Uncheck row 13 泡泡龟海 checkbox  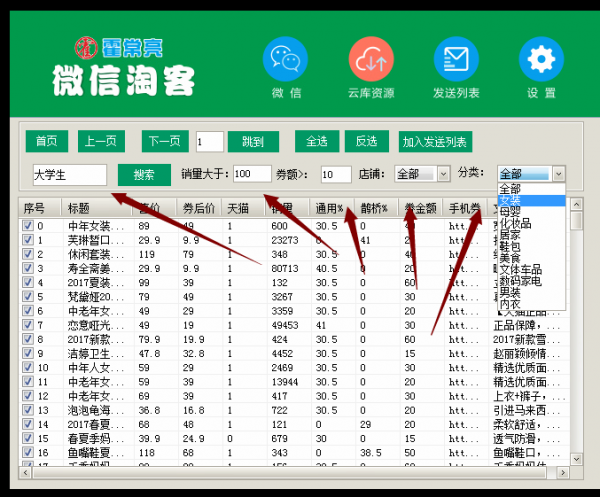[28, 409]
